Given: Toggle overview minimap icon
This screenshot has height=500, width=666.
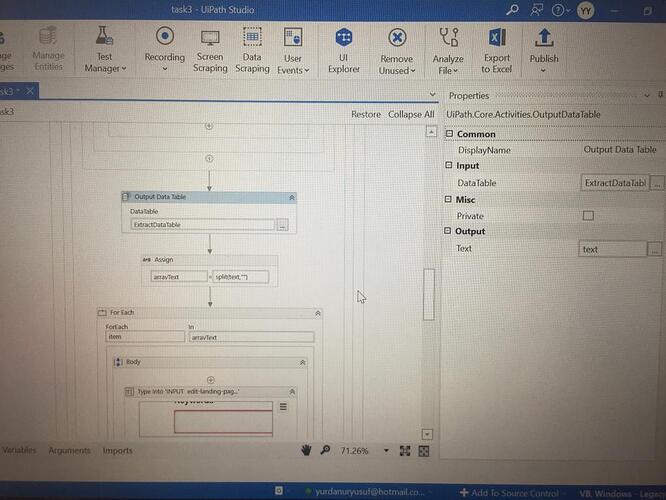Looking at the screenshot, I should pyautogui.click(x=424, y=451).
